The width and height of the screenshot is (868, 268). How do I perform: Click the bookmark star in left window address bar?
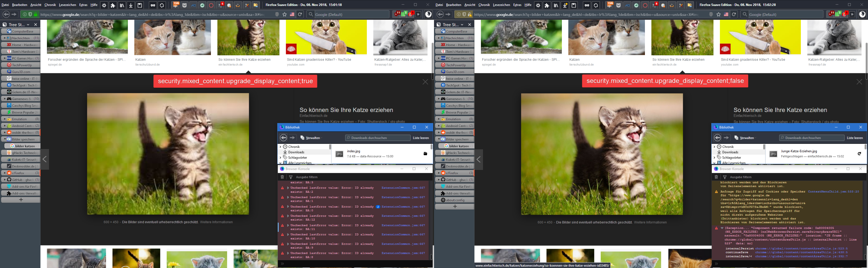(285, 14)
